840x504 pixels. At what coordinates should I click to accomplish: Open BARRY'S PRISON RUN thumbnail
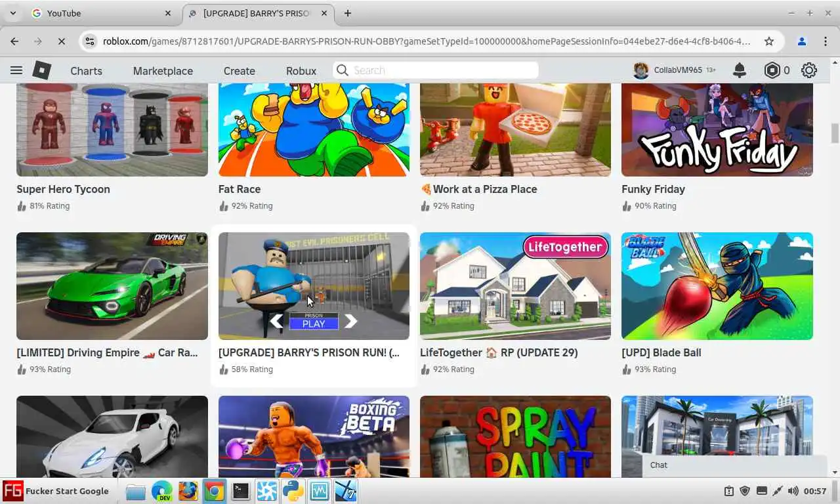314,286
